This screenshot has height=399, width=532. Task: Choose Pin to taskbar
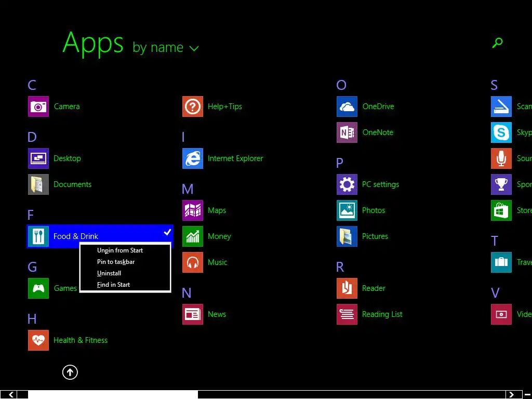(116, 262)
